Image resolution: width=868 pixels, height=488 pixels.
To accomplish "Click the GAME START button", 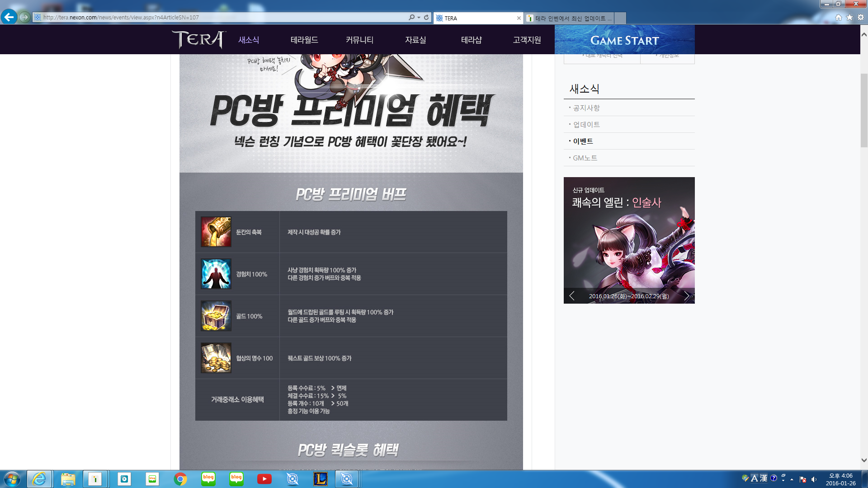I will tap(624, 40).
